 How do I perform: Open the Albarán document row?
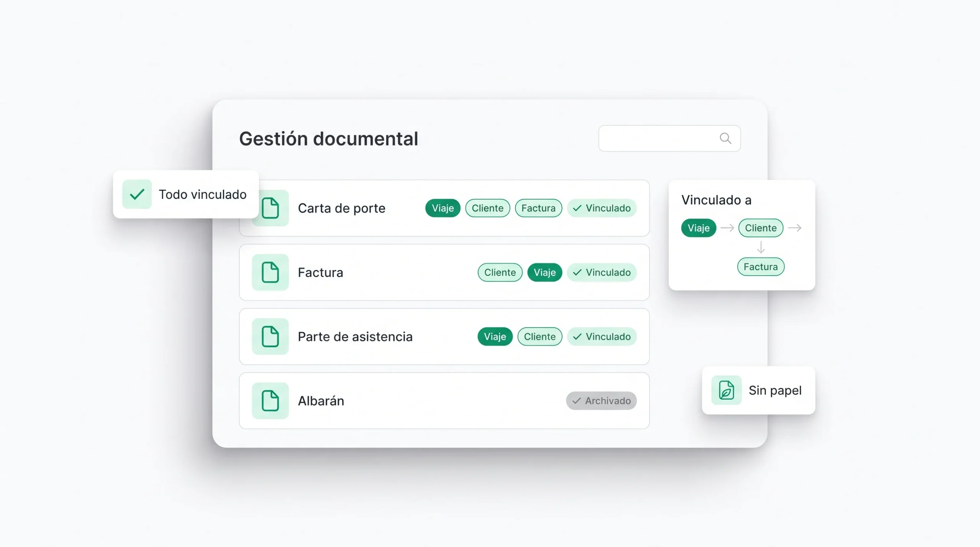(x=444, y=401)
